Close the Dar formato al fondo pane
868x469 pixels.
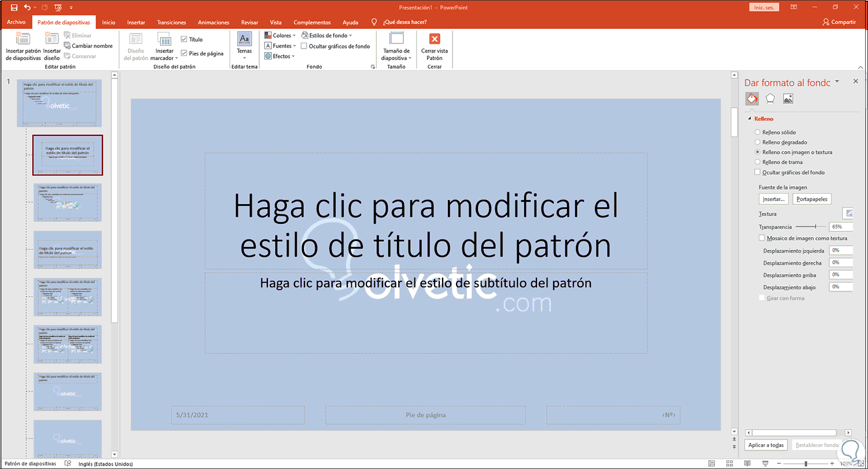click(856, 82)
